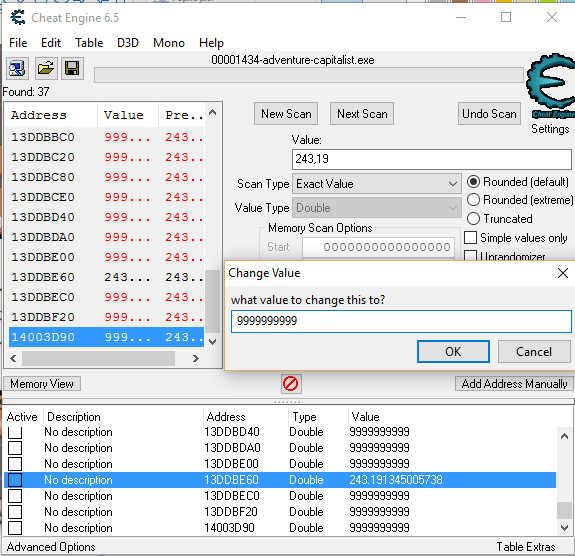Click scan results horizontal scrollbar thumb
This screenshot has width=575, height=556.
[98, 358]
